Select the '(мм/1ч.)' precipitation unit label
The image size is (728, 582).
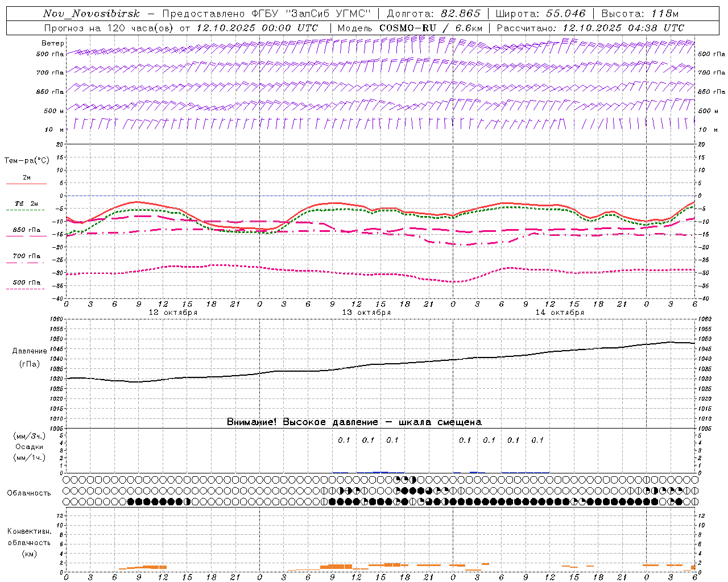click(x=30, y=458)
